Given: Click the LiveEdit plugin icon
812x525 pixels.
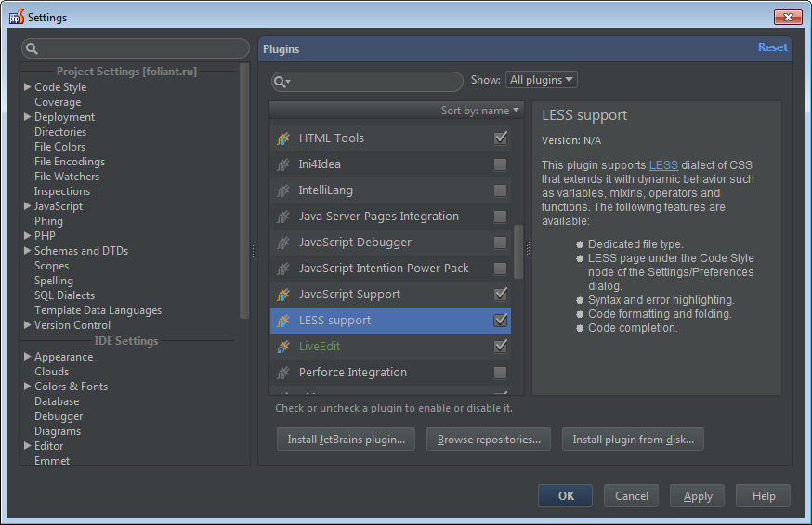Looking at the screenshot, I should coord(283,347).
